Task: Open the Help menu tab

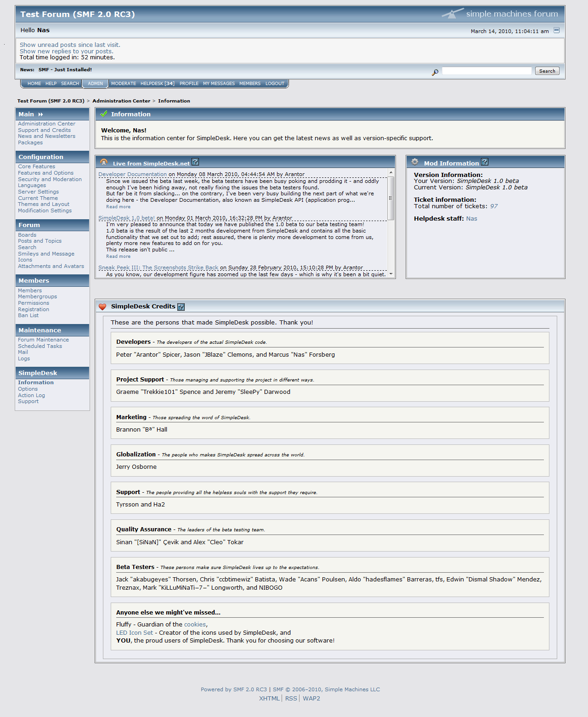Action: point(51,84)
